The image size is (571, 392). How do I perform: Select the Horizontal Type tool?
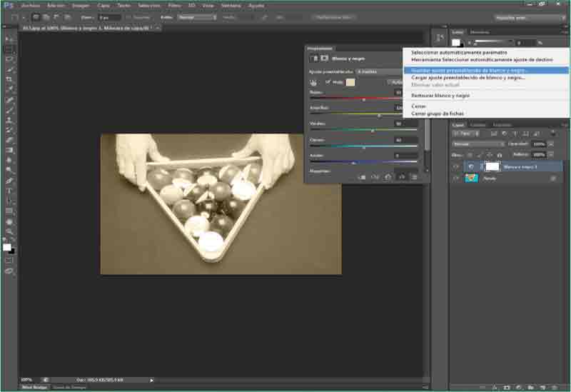point(9,191)
